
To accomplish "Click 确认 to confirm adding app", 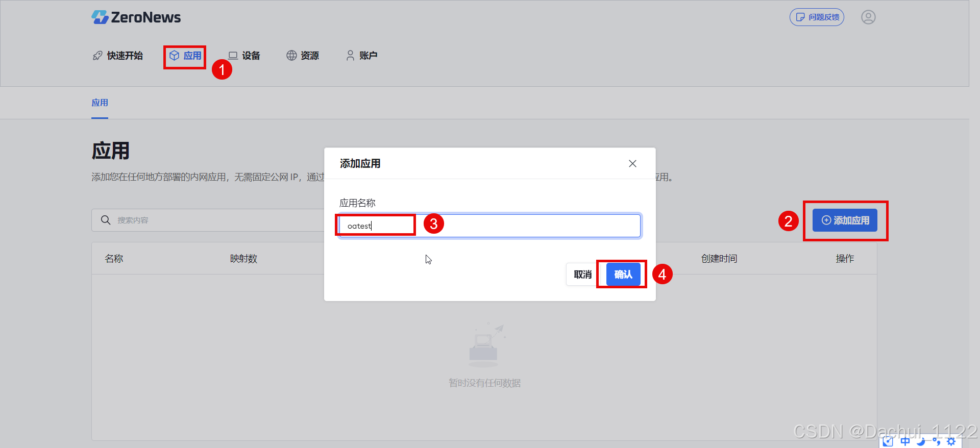I will click(x=623, y=275).
